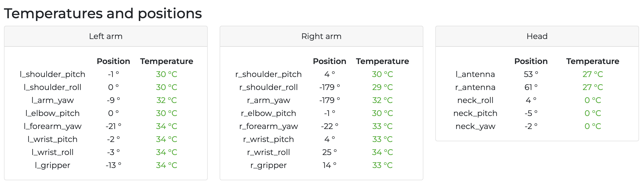This screenshot has height=188, width=644.
Task: Click the r_wrist_roll joint label
Action: point(268,152)
